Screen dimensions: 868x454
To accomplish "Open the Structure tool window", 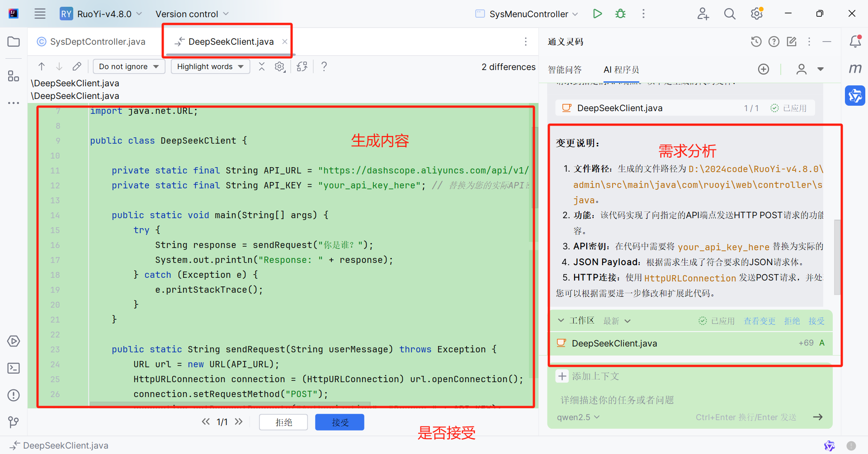I will click(14, 76).
